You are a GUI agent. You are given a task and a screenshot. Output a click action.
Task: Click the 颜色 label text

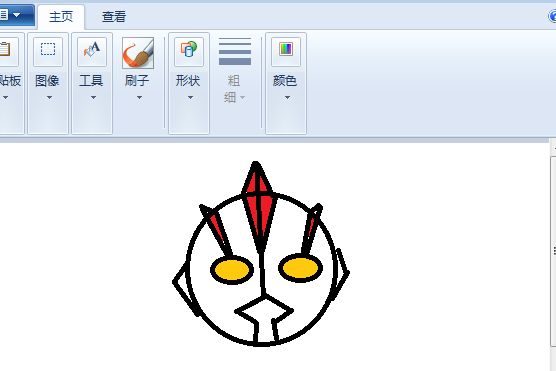coord(285,81)
